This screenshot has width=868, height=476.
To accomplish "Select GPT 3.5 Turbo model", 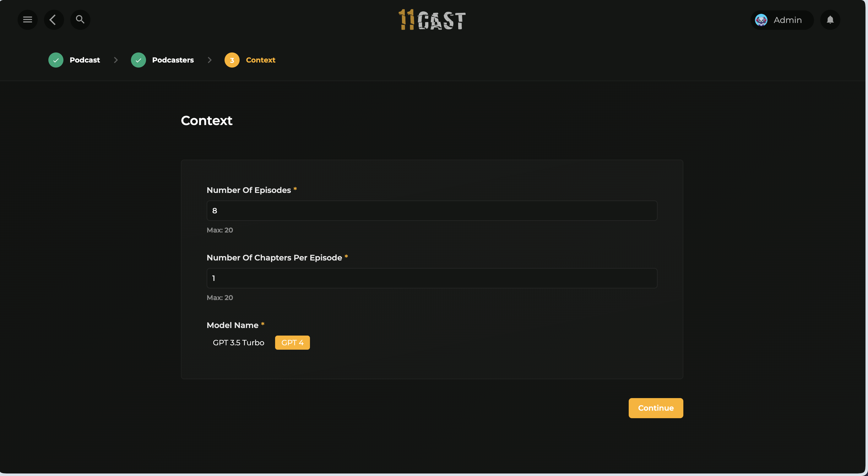I will click(x=238, y=342).
